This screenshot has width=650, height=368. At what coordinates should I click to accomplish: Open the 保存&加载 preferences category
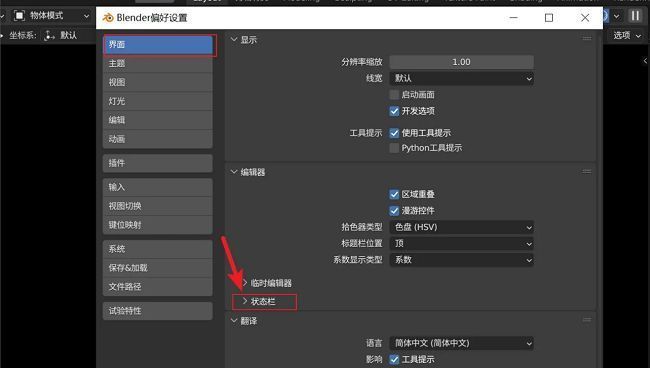pos(158,268)
